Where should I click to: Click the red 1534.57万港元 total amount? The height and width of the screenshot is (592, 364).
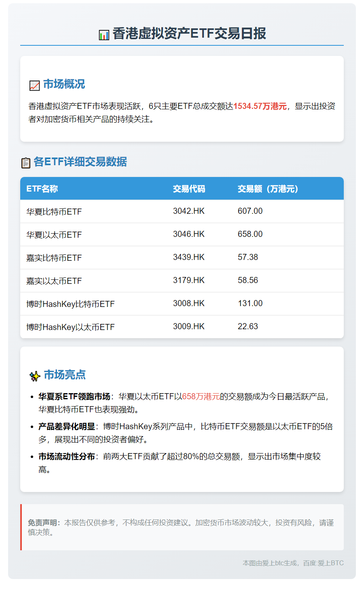[260, 106]
